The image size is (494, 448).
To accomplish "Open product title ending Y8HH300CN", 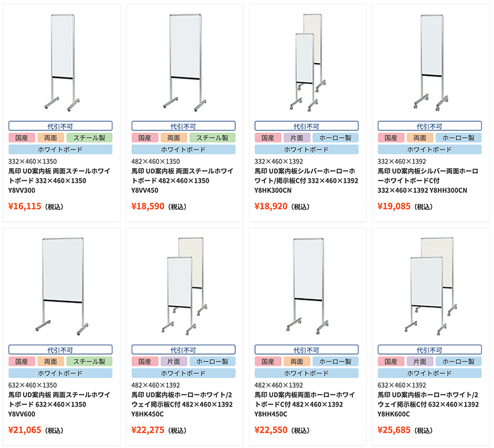I will pyautogui.click(x=428, y=180).
